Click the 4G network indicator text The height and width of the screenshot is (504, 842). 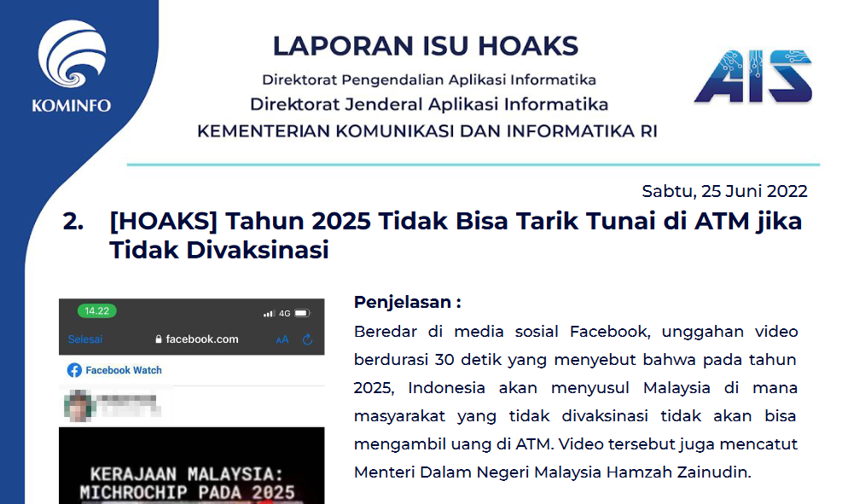coord(285,314)
